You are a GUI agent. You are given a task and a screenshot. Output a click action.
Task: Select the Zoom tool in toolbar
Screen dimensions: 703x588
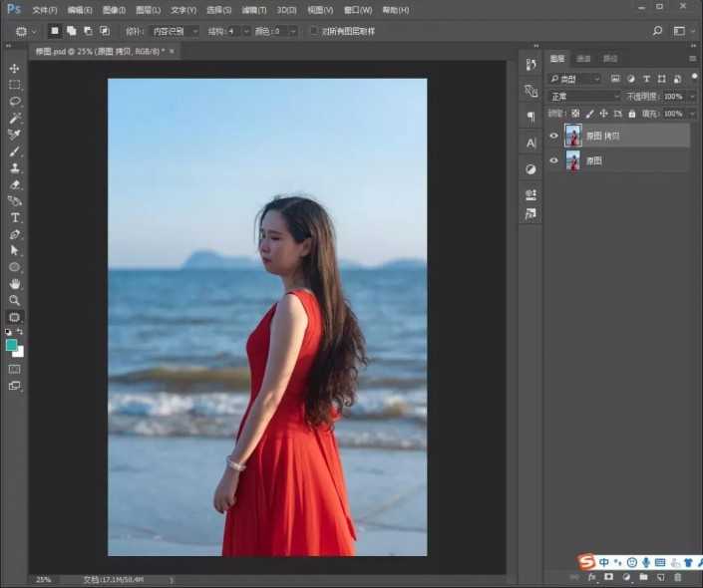point(15,300)
